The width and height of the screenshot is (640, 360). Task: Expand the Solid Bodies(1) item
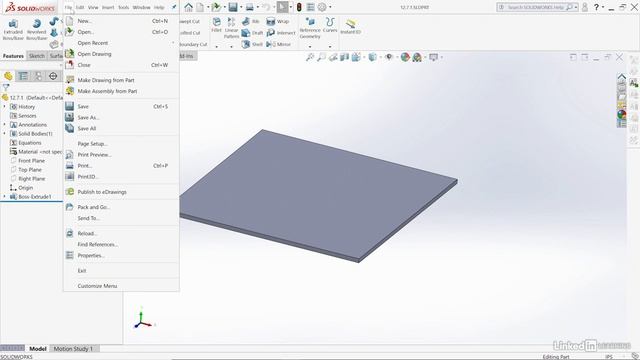coord(5,133)
